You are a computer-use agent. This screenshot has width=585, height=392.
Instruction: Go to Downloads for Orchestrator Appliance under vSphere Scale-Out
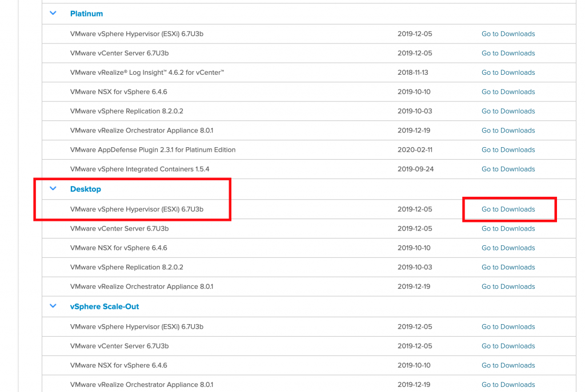[508, 385]
